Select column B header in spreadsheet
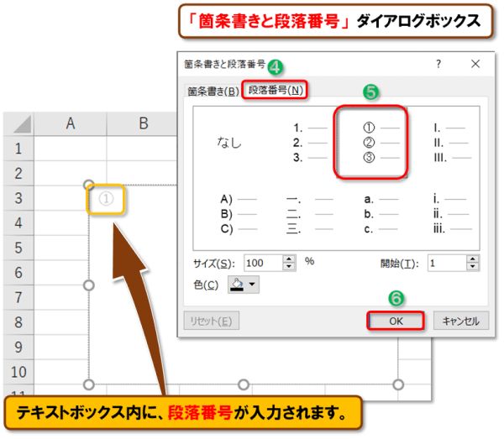Viewport: 504px width, 439px height. coord(142,123)
